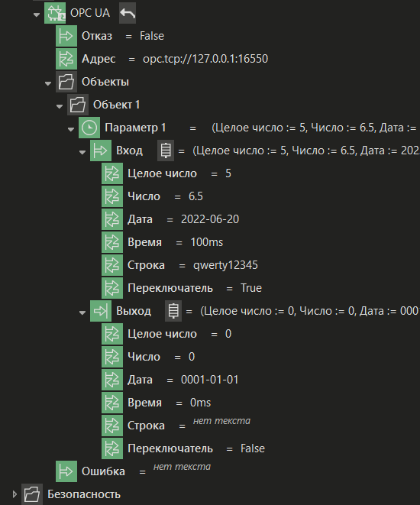Click the Объекты folder icon

click(66, 82)
